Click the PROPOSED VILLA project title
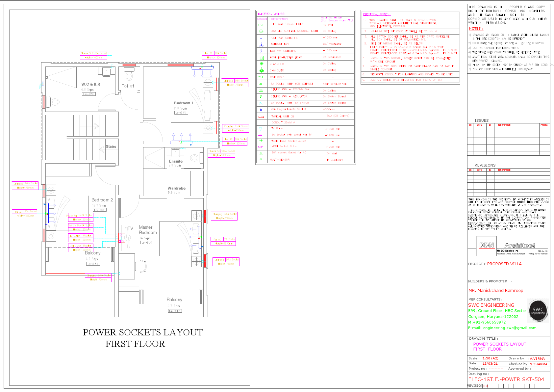The image size is (554, 392). [505, 264]
